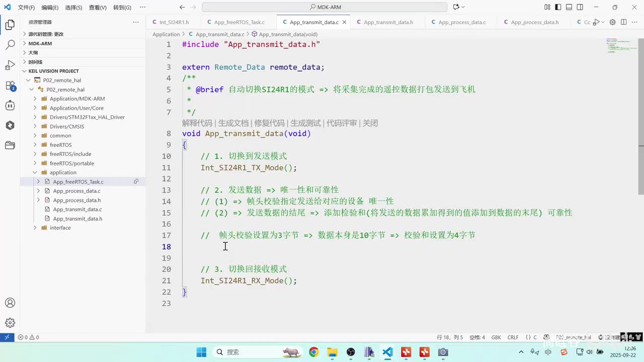Switch to the Int_SI24R1.h tab
The height and width of the screenshot is (362, 644).
pyautogui.click(x=174, y=22)
